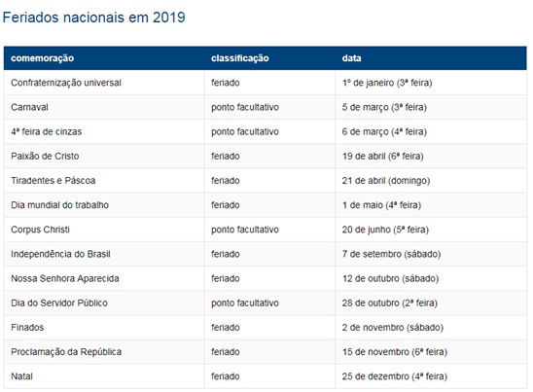Select 'Dia do Servidor Público' row
This screenshot has width=533, height=392.
(266, 303)
